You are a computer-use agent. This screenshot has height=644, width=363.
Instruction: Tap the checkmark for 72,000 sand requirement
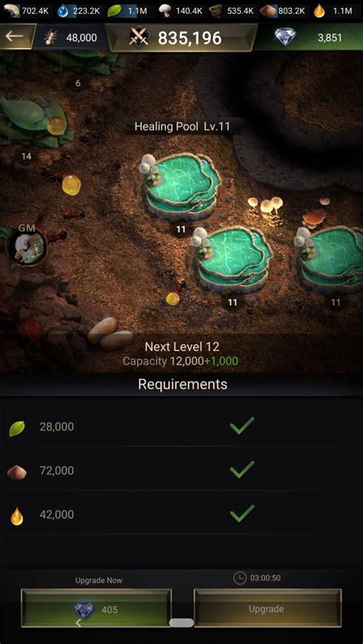[242, 470]
